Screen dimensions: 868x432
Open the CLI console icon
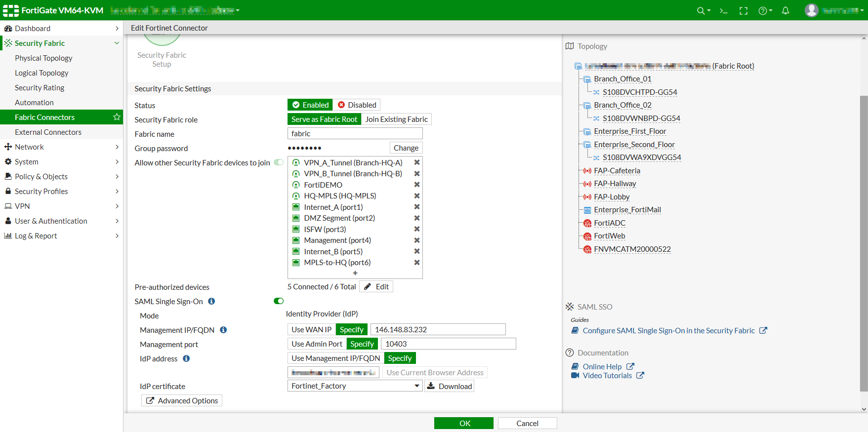724,10
